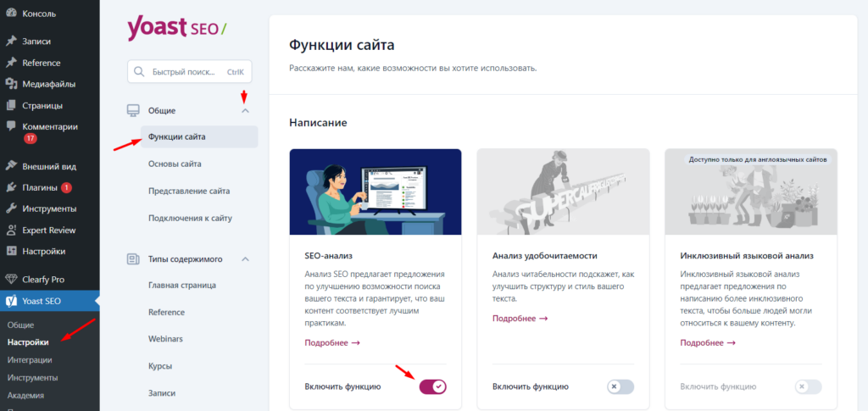Click the Yoast SEO icon in sidebar
This screenshot has width=868, height=411.
11,302
